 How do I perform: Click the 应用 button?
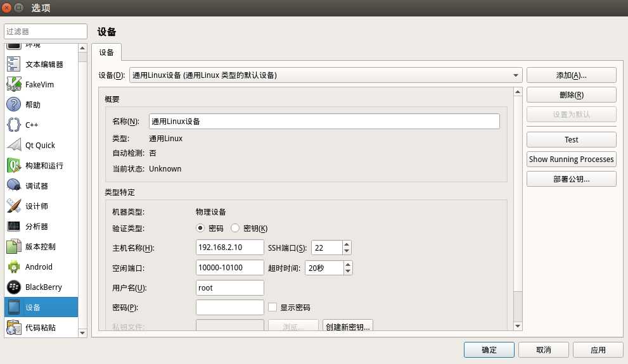pos(598,349)
